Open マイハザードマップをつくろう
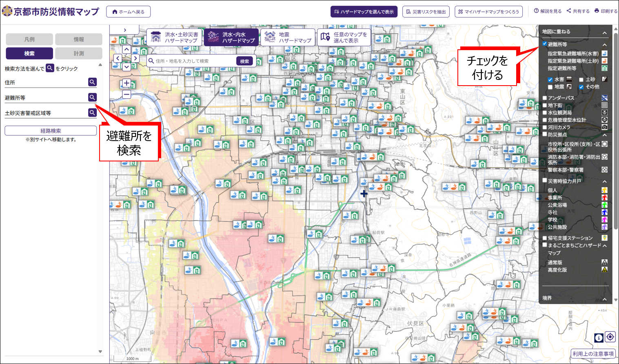 pyautogui.click(x=488, y=12)
